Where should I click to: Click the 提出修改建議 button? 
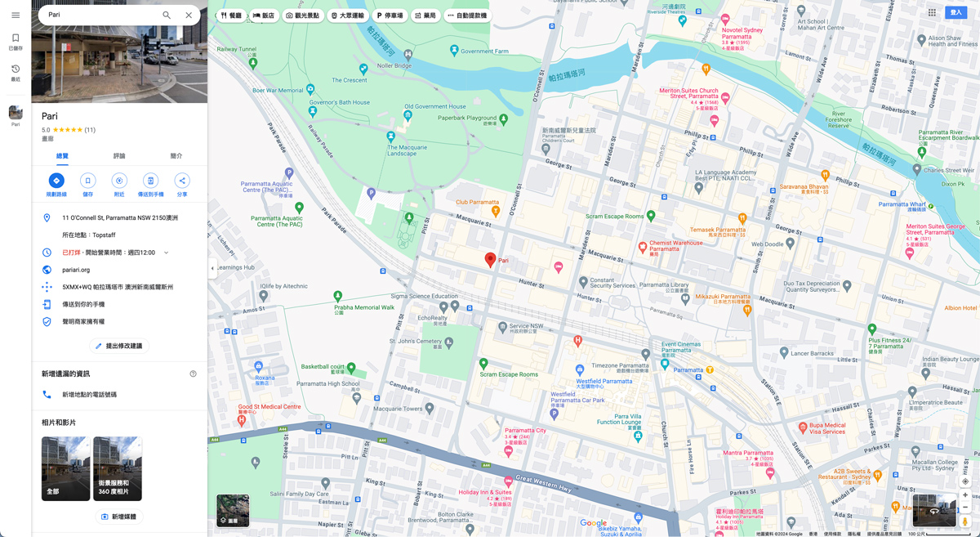pos(119,346)
